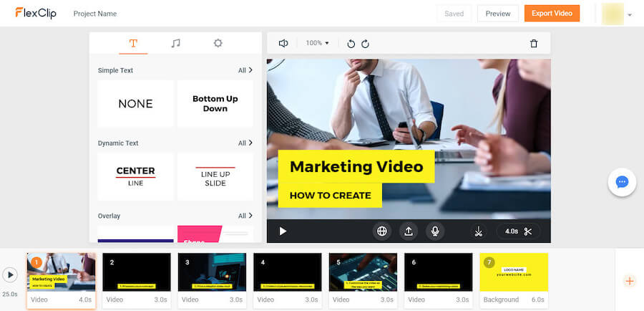Click the undo rotate arrow icon
Image resolution: width=644 pixels, height=311 pixels.
(x=351, y=44)
